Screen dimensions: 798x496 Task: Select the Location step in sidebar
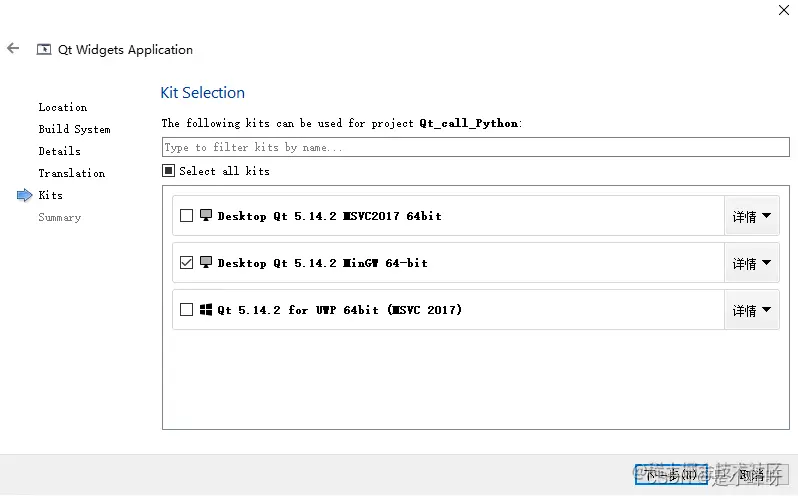tap(63, 107)
